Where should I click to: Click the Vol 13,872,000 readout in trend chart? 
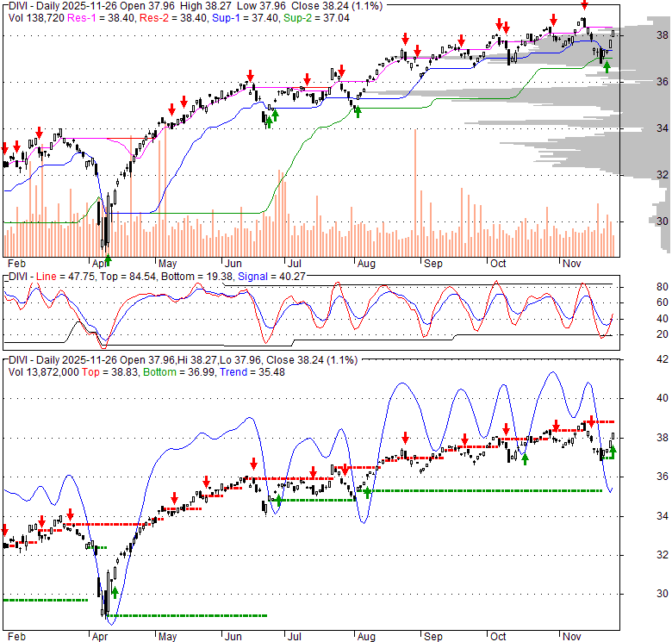(x=44, y=372)
